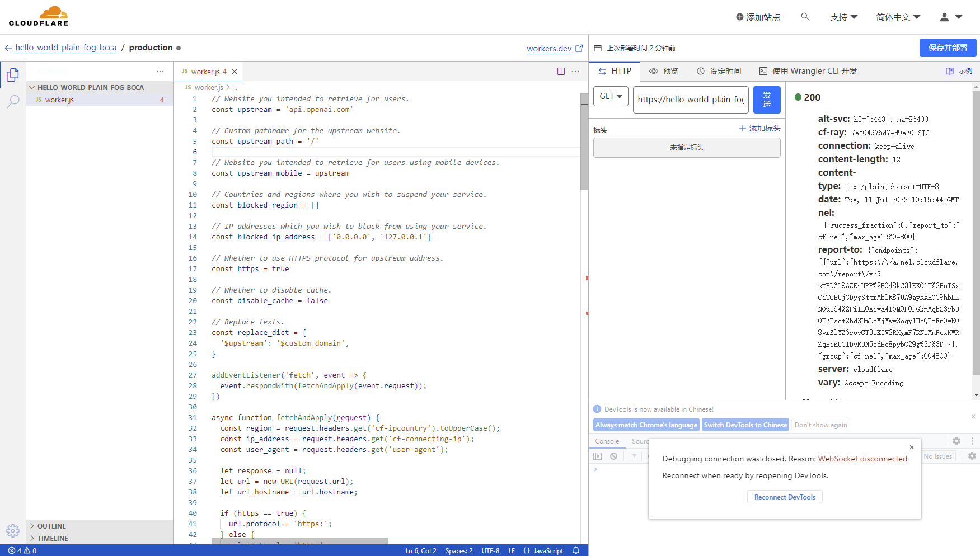Switch to the 预览 preview tab
This screenshot has width=980, height=556.
coord(664,71)
